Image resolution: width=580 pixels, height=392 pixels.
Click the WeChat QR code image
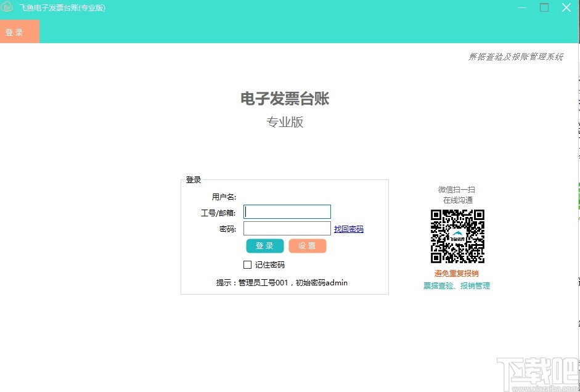(457, 236)
